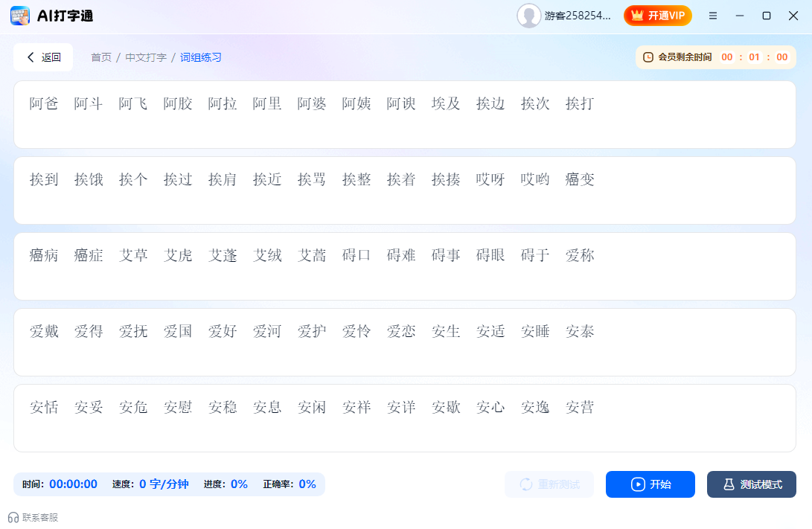Go to 首页 in the breadcrumb
Viewport: 812px width, 529px height.
pyautogui.click(x=101, y=57)
